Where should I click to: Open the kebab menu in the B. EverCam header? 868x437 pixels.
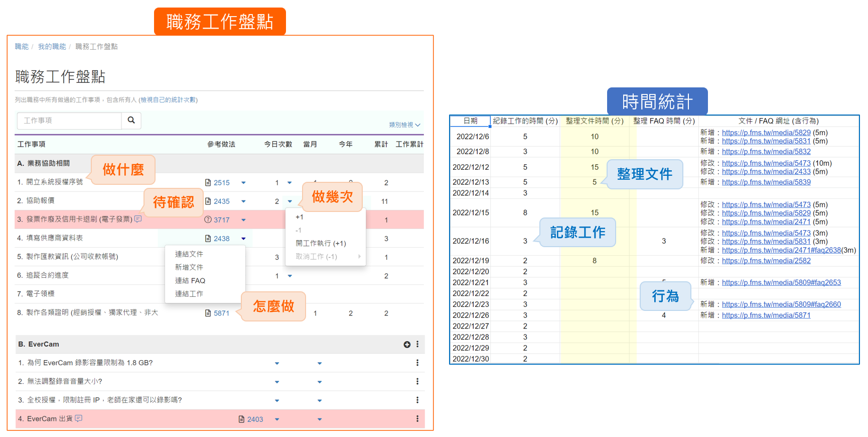tap(417, 345)
